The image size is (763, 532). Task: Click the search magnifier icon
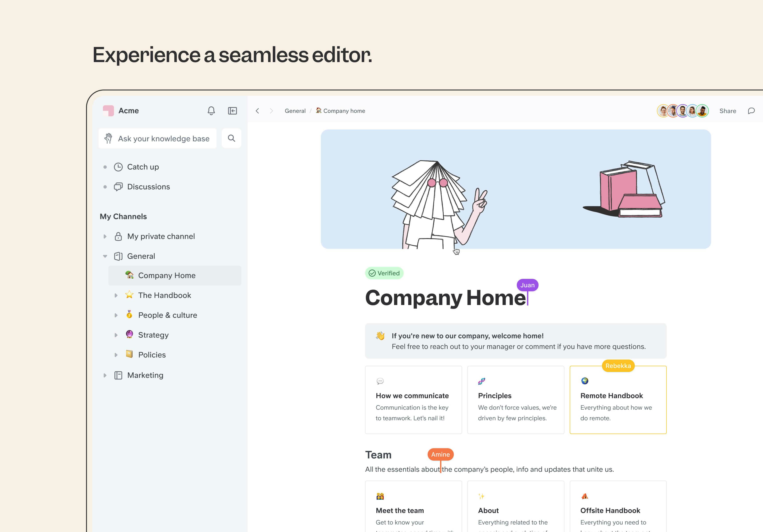pos(231,138)
